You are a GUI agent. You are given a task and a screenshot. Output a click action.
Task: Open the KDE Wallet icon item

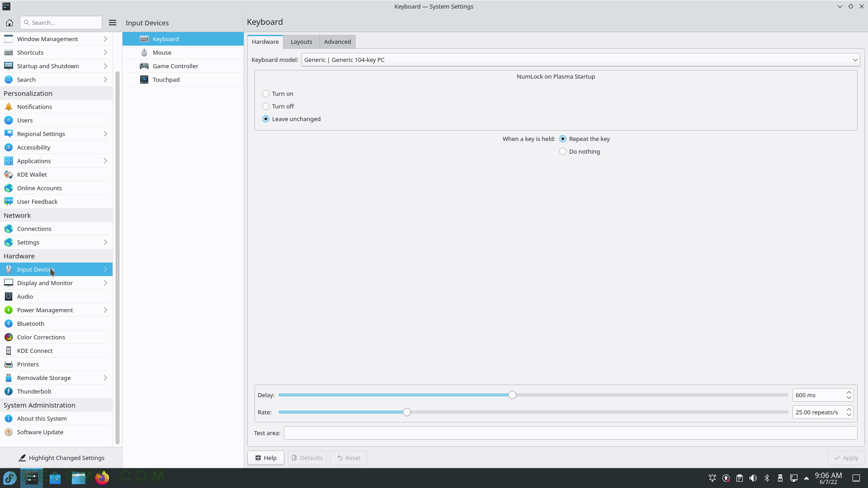pos(9,174)
